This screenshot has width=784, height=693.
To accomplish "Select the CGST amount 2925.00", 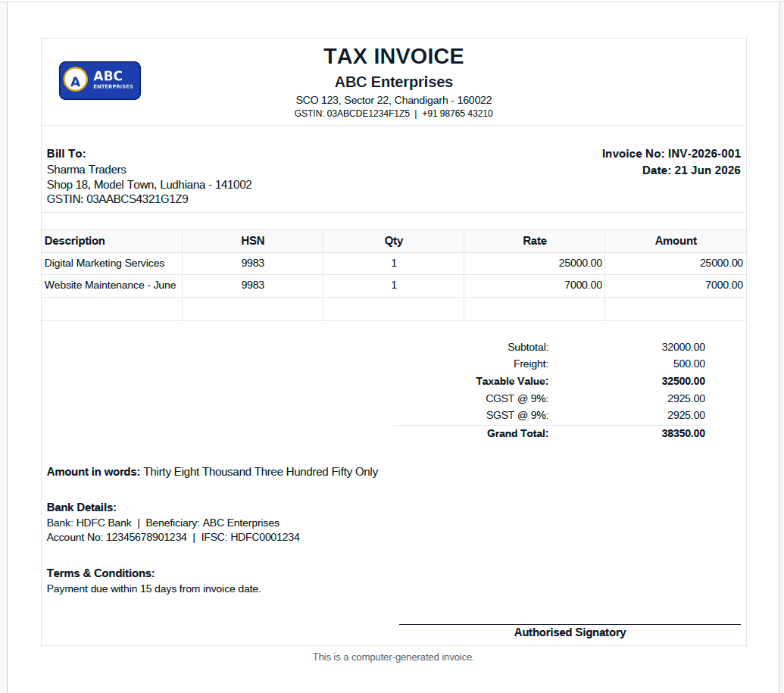I will (686, 398).
